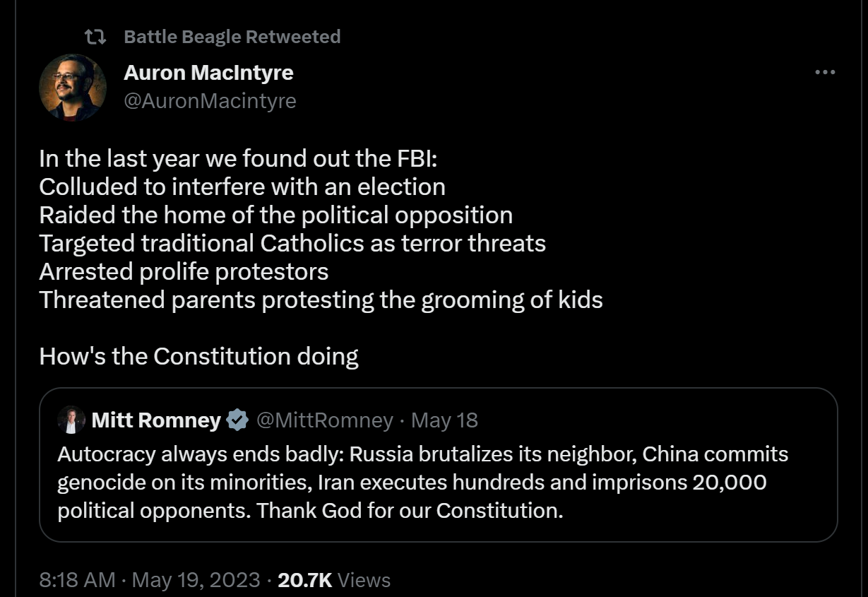Visit the @AuronMacintyre handle link
Viewport: 868px width, 597px height.
pyautogui.click(x=210, y=101)
